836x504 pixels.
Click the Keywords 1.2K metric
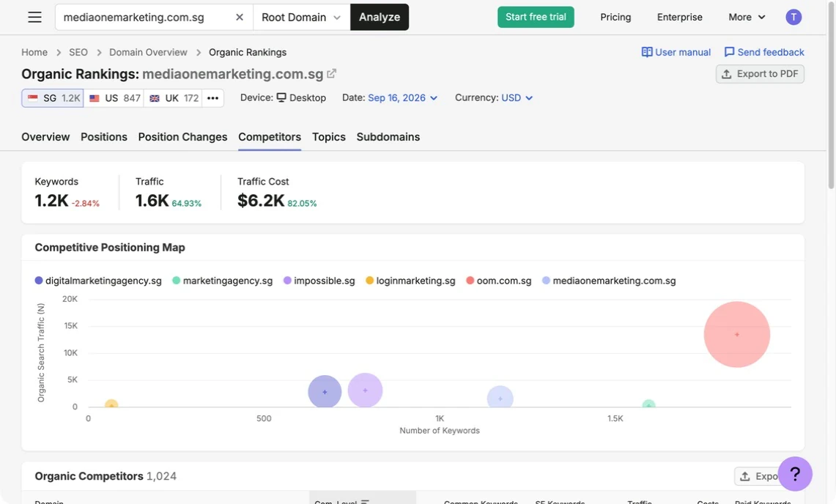point(67,193)
